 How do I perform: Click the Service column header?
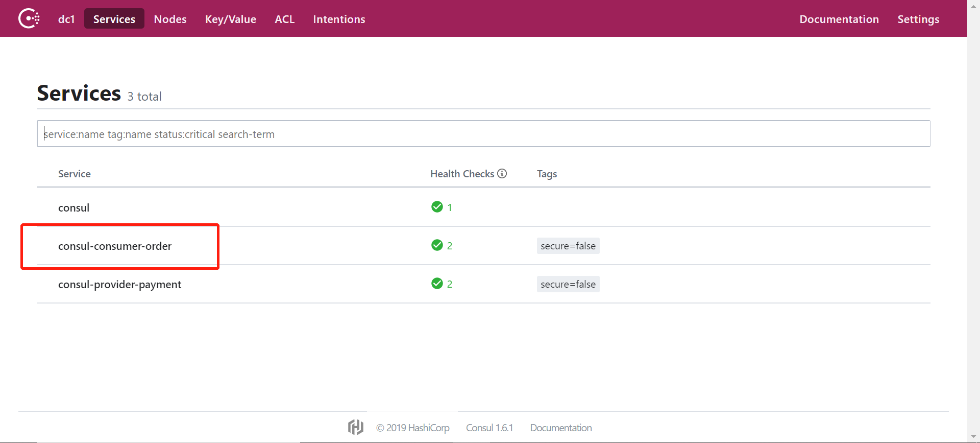[x=75, y=174]
